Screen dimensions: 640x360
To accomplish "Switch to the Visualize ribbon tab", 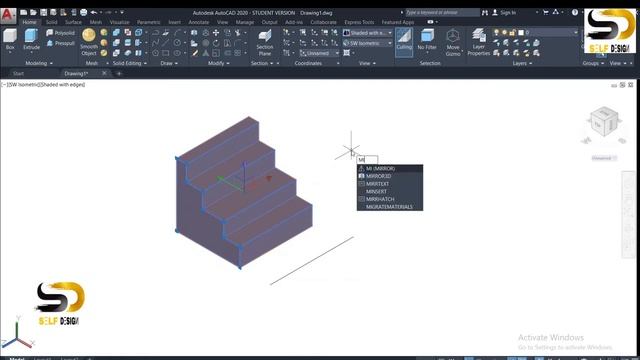I will pos(120,22).
